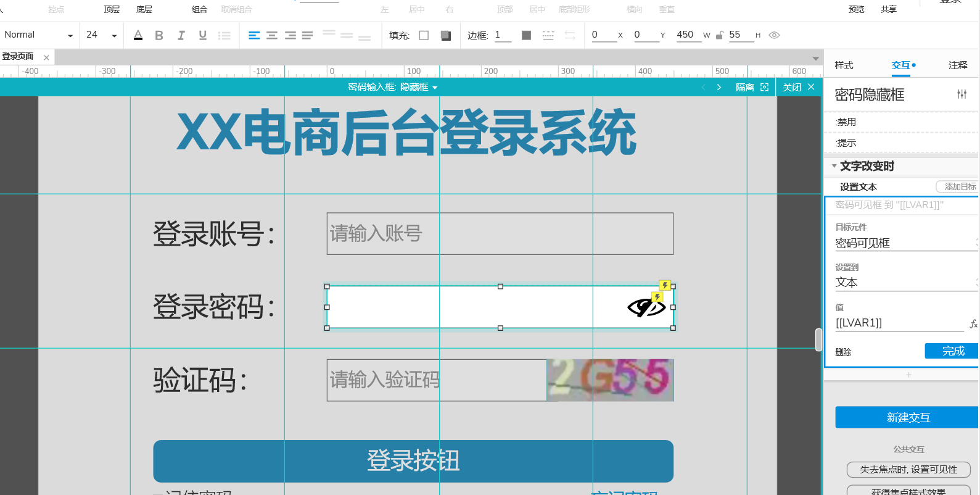Toggle underline formatting
Screen dimensions: 980x495
coord(203,35)
